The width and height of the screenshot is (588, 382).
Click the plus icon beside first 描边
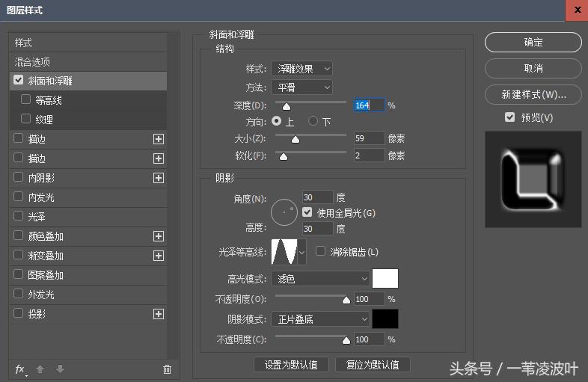click(x=159, y=139)
